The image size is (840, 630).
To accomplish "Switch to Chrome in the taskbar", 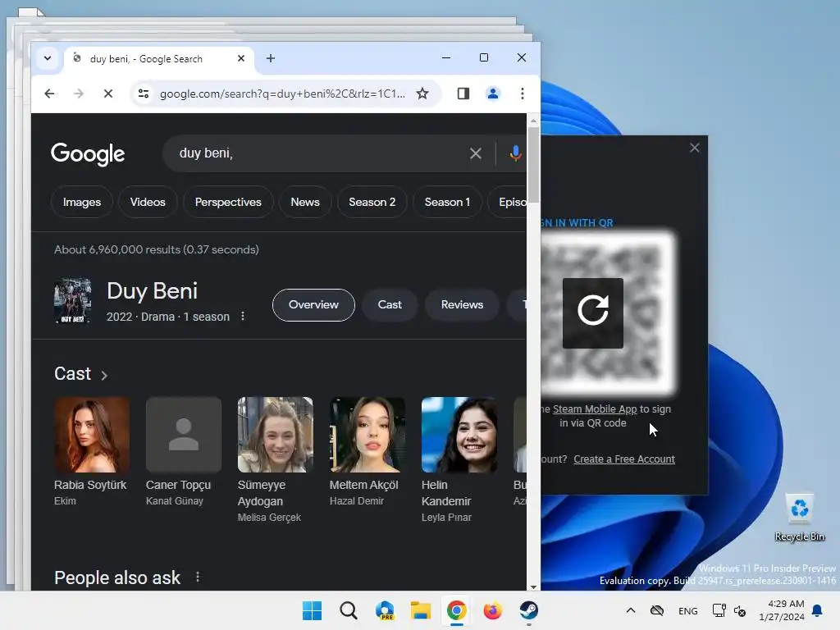I will point(456,610).
